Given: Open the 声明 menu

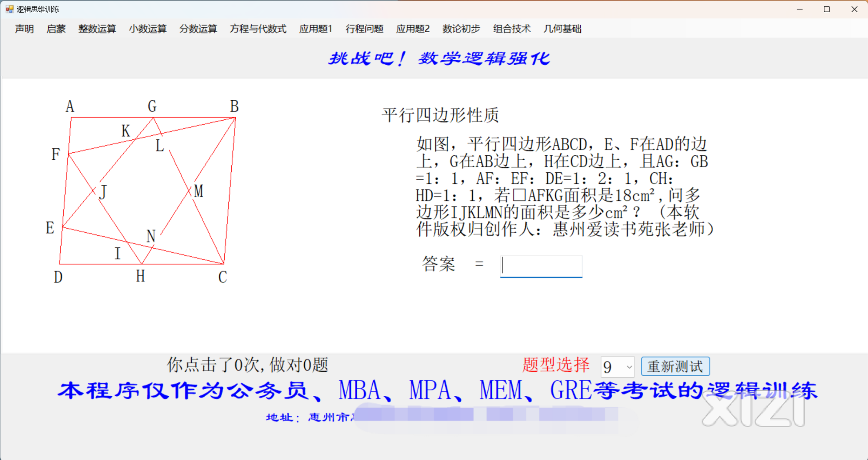Looking at the screenshot, I should point(24,29).
